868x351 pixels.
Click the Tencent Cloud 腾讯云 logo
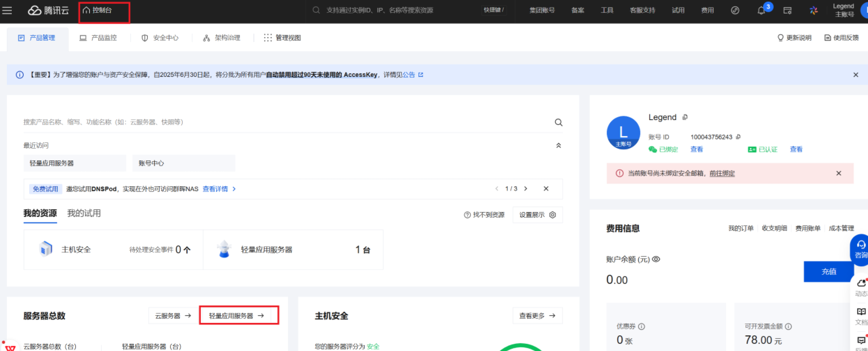(x=47, y=10)
